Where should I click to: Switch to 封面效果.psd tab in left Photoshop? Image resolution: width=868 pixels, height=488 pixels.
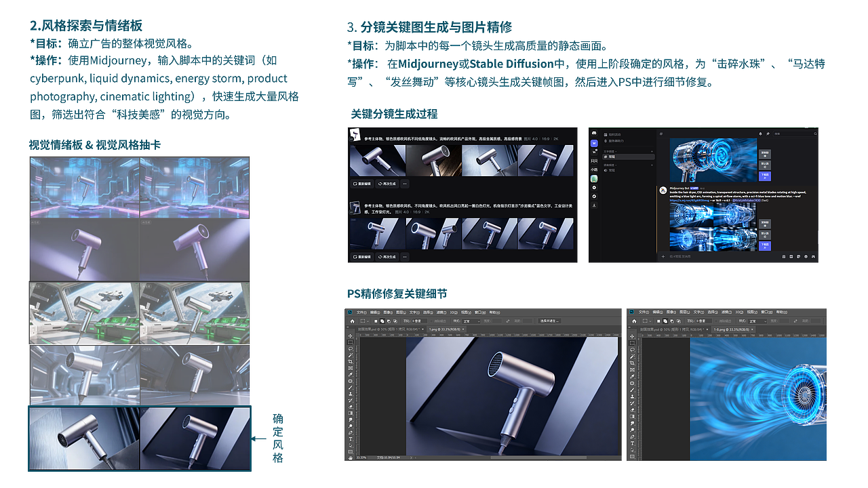(389, 329)
